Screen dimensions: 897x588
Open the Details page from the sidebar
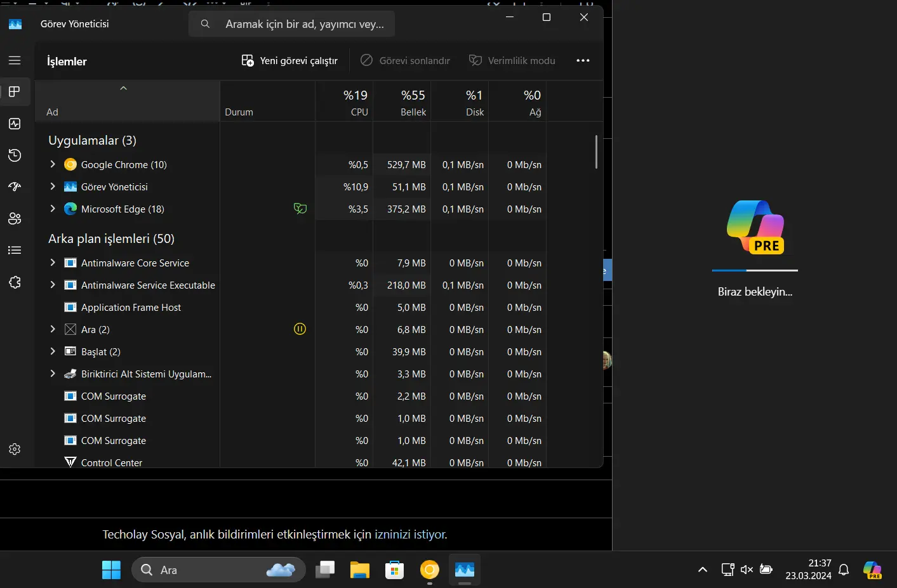coord(15,250)
